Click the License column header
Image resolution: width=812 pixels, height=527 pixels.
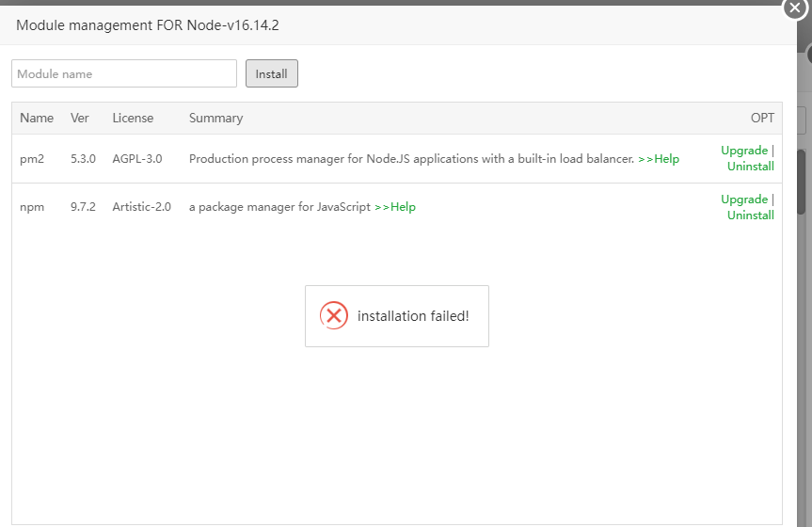point(133,119)
